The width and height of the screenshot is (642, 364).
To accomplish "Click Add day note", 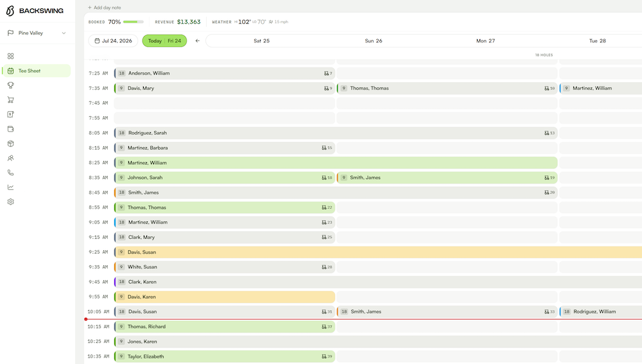I will (x=105, y=7).
